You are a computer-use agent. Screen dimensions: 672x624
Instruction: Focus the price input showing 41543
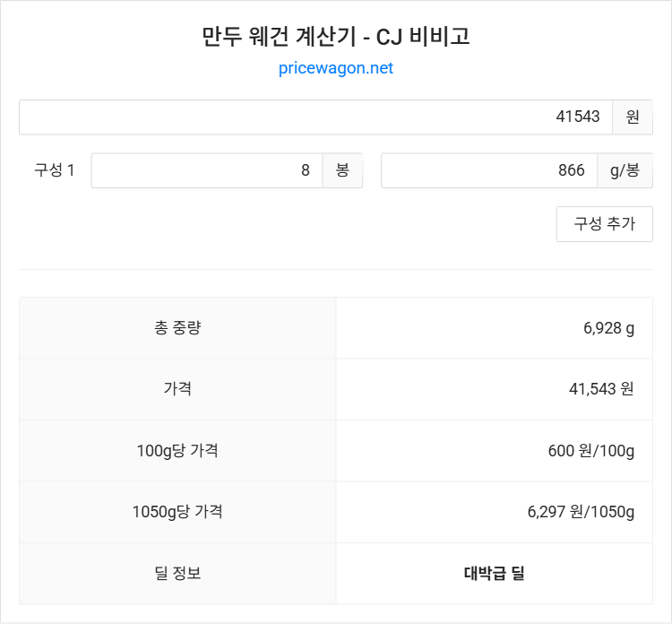[315, 117]
